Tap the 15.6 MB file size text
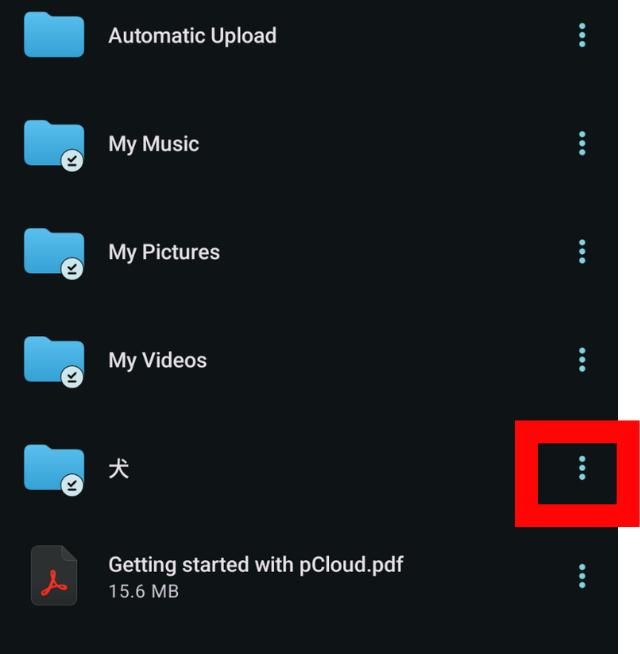The height and width of the screenshot is (654, 640). click(x=144, y=591)
